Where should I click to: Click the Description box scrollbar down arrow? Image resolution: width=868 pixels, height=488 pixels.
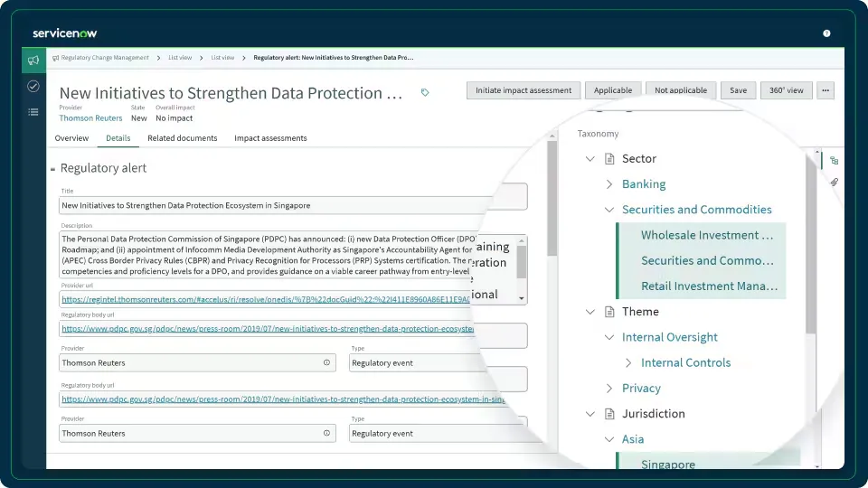(x=522, y=297)
